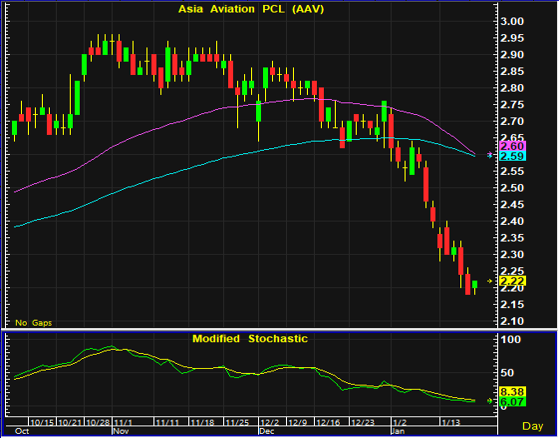Click the small arrow beside the 2.22 label

click(x=490, y=281)
